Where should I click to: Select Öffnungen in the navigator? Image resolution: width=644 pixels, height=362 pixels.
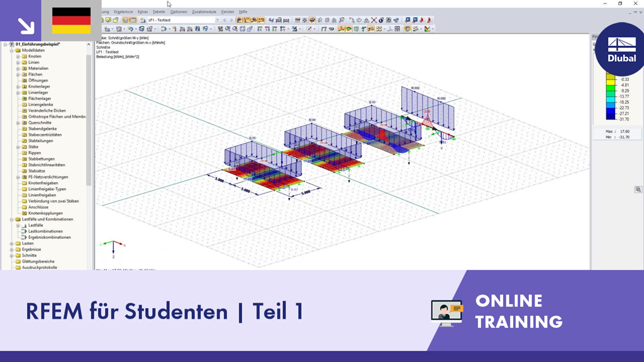coord(38,80)
